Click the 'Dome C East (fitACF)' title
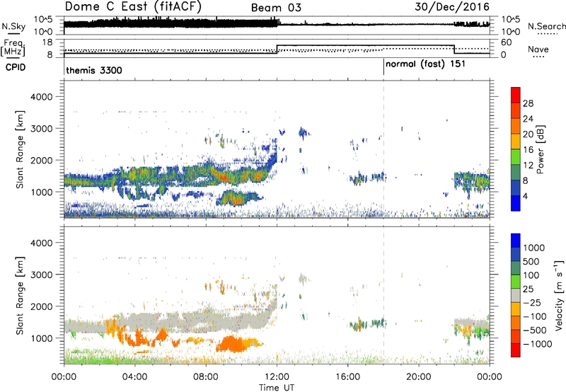The width and height of the screenshot is (566, 392). [133, 6]
